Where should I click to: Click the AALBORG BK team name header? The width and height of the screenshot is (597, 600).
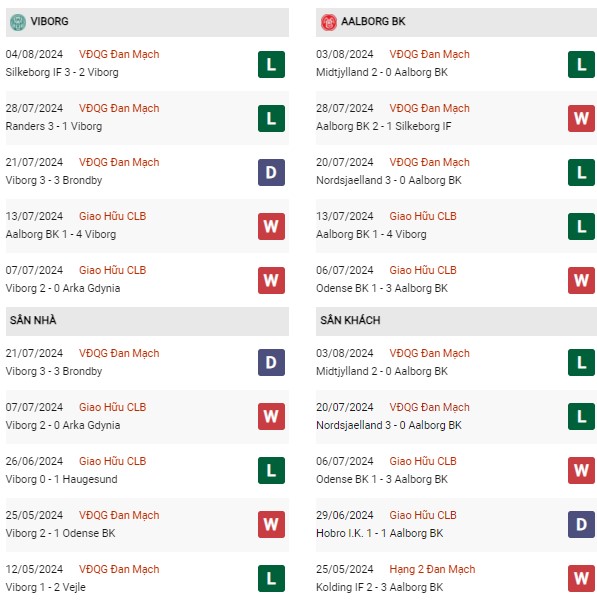pyautogui.click(x=373, y=21)
